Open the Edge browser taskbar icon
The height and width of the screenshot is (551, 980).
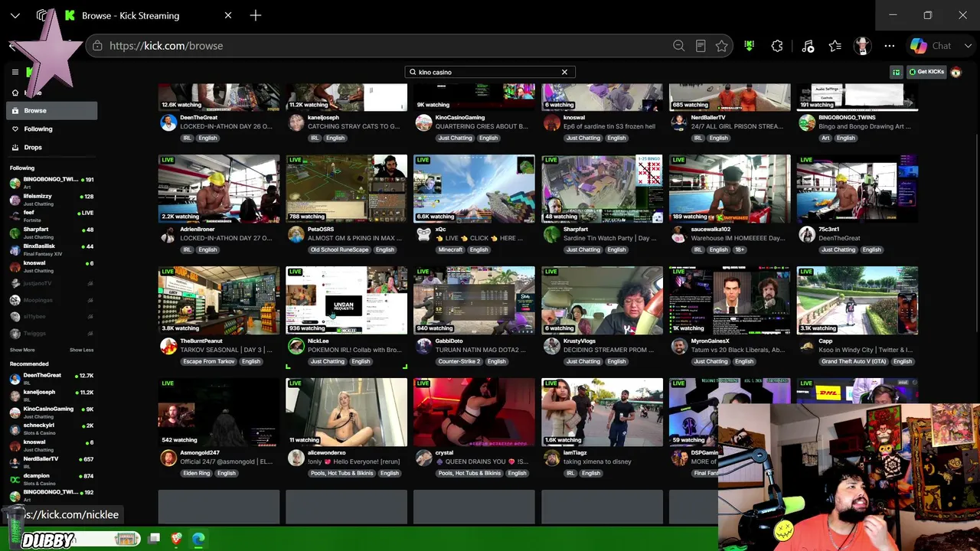point(198,539)
